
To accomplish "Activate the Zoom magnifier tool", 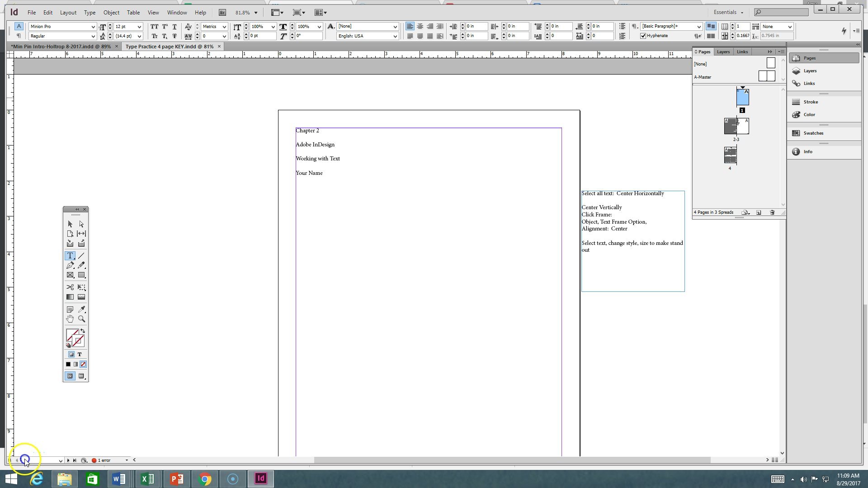I will [x=81, y=319].
